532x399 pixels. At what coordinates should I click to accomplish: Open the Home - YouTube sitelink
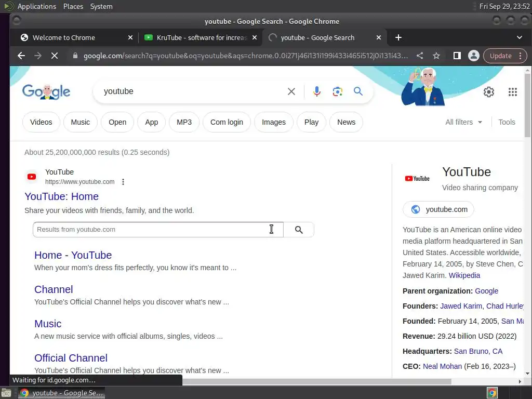[73, 255]
